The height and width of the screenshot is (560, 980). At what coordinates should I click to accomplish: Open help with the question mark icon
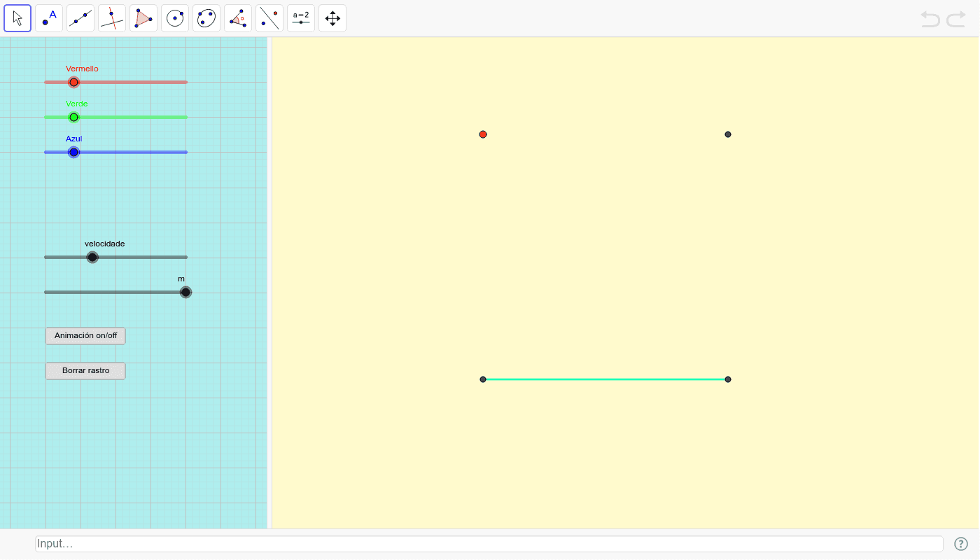coord(961,543)
